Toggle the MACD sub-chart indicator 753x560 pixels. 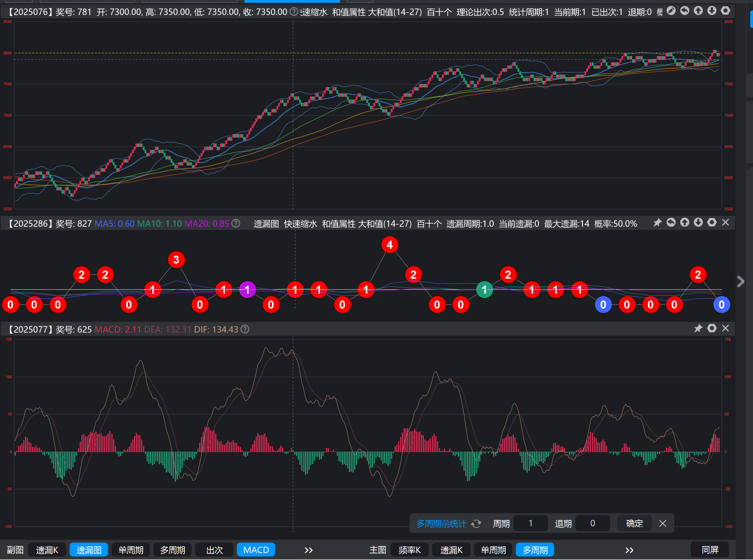coord(256,550)
